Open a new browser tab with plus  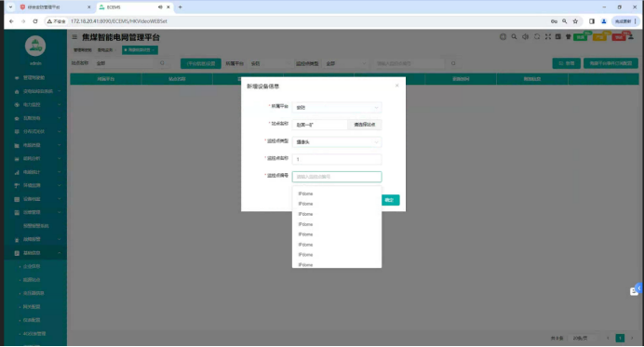(x=180, y=7)
